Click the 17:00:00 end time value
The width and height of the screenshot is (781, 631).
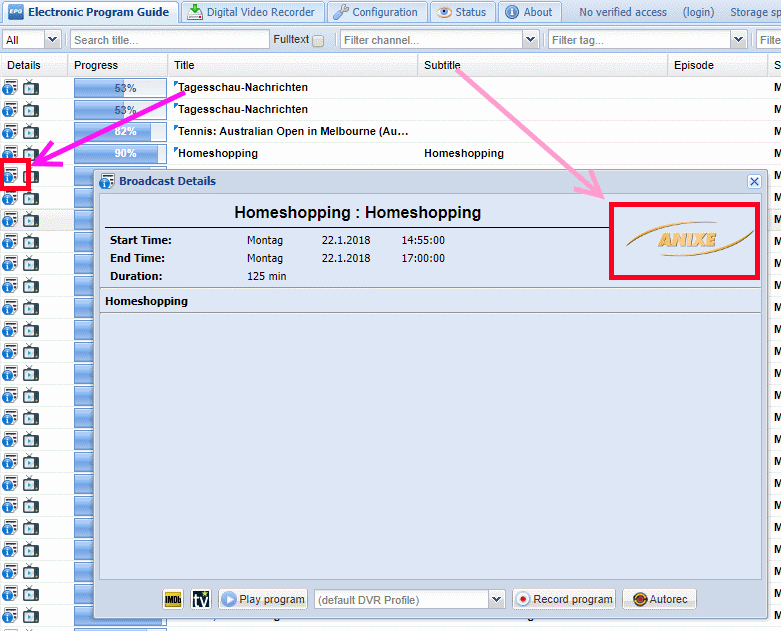423,258
